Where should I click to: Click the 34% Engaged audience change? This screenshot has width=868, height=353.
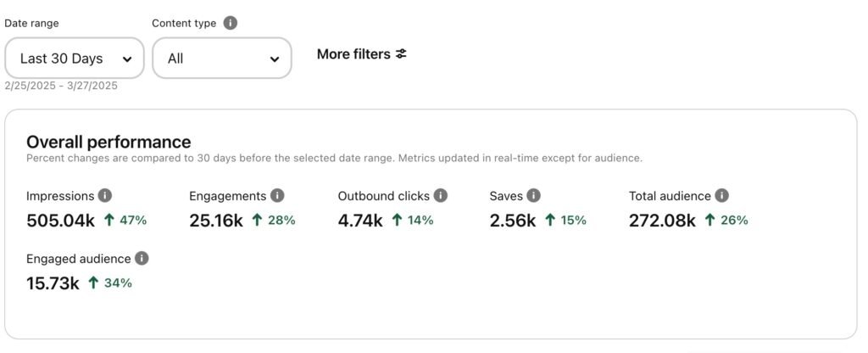click(x=110, y=283)
